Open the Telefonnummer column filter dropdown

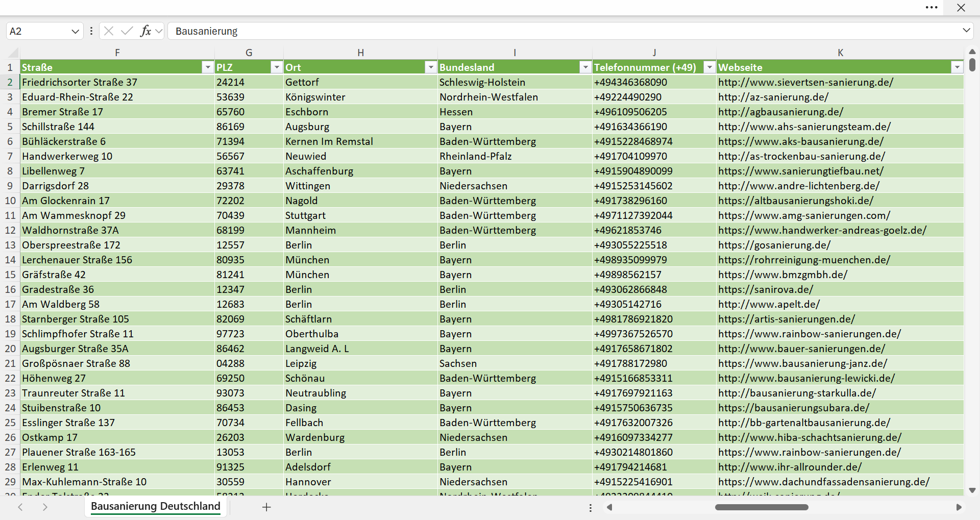coord(709,67)
